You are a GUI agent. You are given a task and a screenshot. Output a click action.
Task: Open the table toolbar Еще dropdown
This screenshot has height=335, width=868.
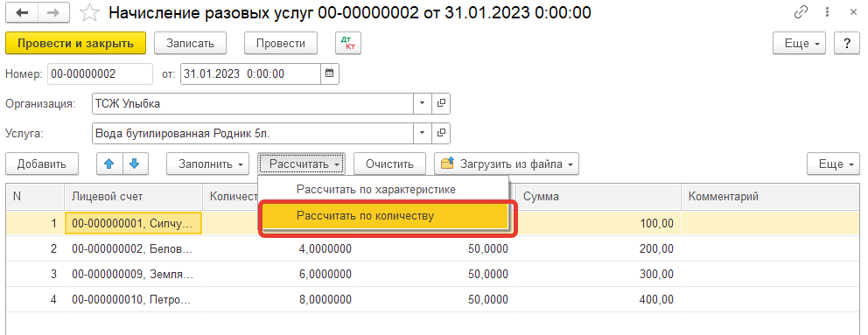(834, 164)
